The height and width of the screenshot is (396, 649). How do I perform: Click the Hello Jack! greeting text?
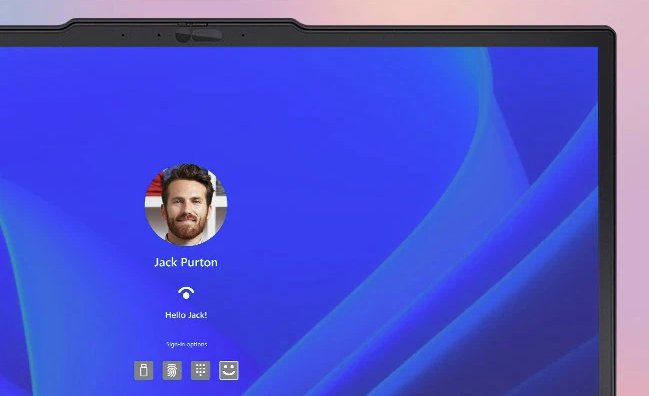[186, 315]
